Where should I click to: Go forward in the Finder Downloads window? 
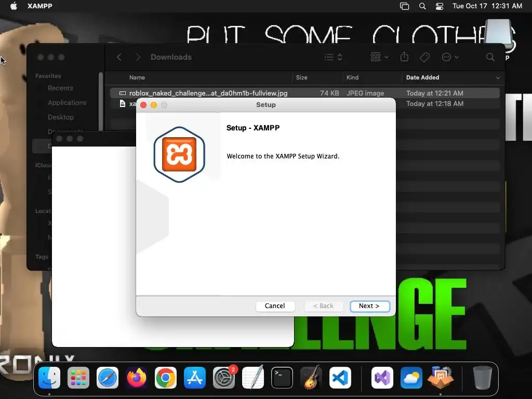[x=138, y=57]
